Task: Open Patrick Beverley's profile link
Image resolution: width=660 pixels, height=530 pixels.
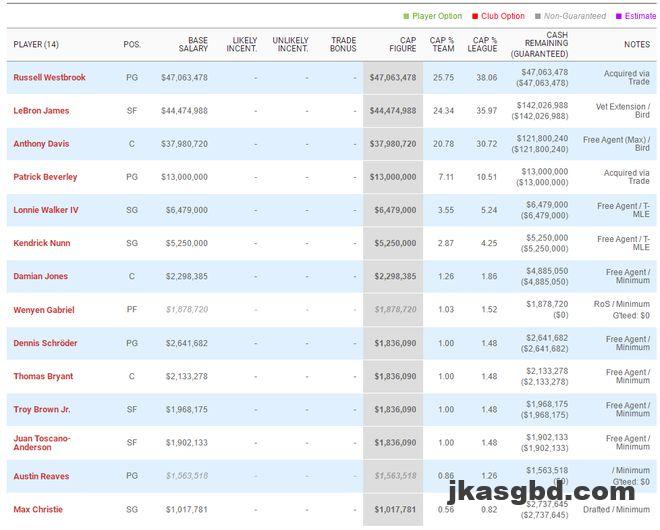Action: coord(45,177)
